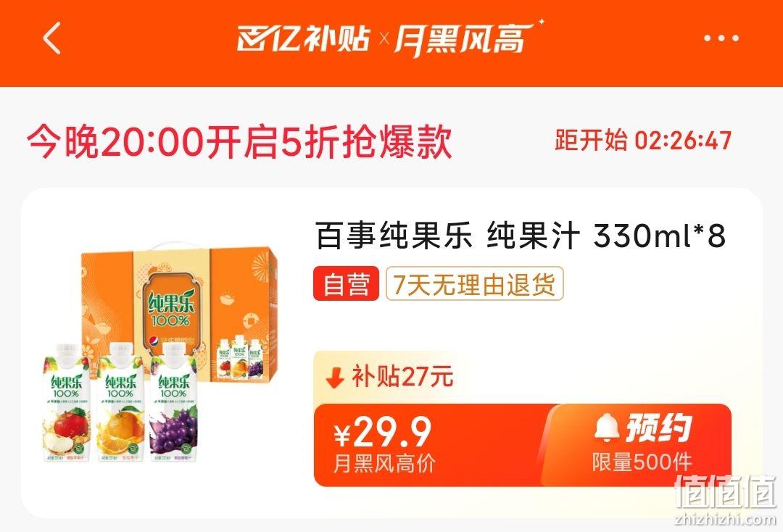This screenshot has width=783, height=532.
Task: Click the 今晚20:00开启5折抢爆款 heading
Action: [240, 142]
